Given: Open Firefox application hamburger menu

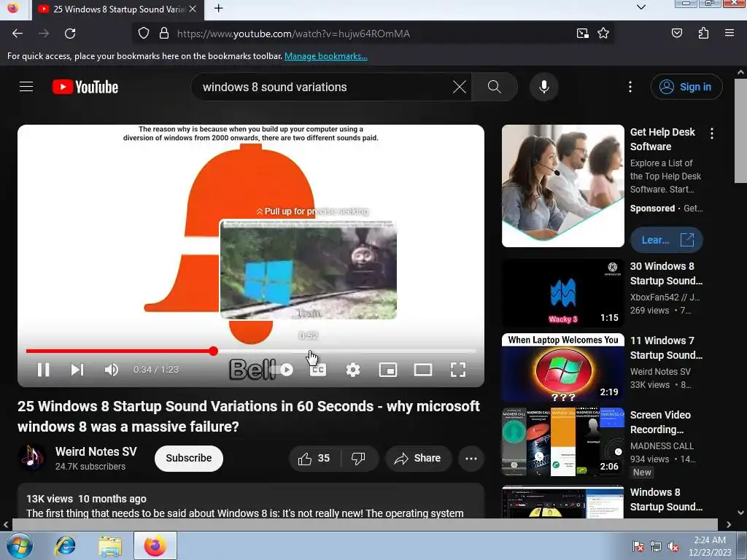Looking at the screenshot, I should (729, 34).
